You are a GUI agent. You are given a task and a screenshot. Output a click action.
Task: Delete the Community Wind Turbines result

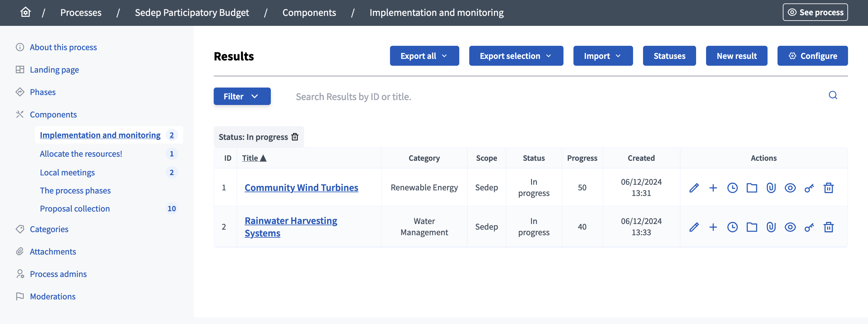click(x=828, y=188)
